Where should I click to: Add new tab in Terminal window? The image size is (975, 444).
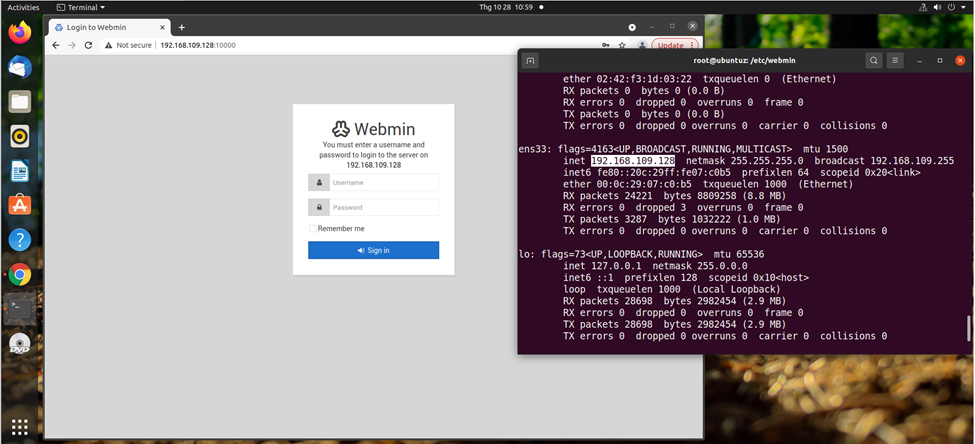530,60
